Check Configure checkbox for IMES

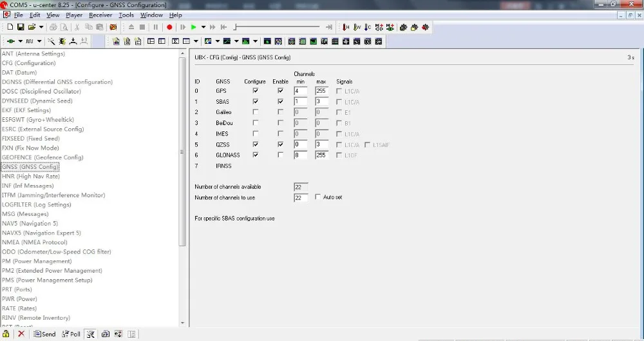(256, 133)
